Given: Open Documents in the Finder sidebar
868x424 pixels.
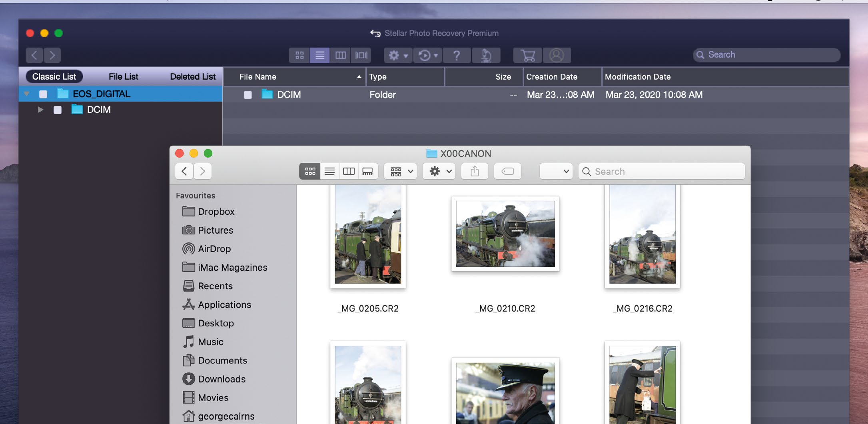Looking at the screenshot, I should [215, 360].
